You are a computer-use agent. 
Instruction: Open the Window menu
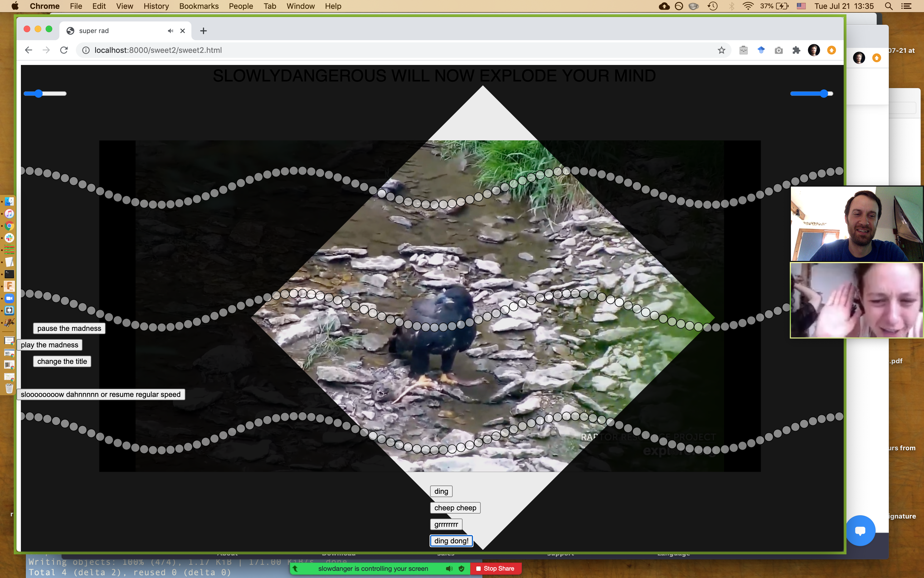pyautogui.click(x=301, y=6)
